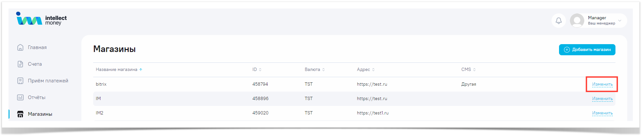Sort by Название магазина header

coord(116,70)
